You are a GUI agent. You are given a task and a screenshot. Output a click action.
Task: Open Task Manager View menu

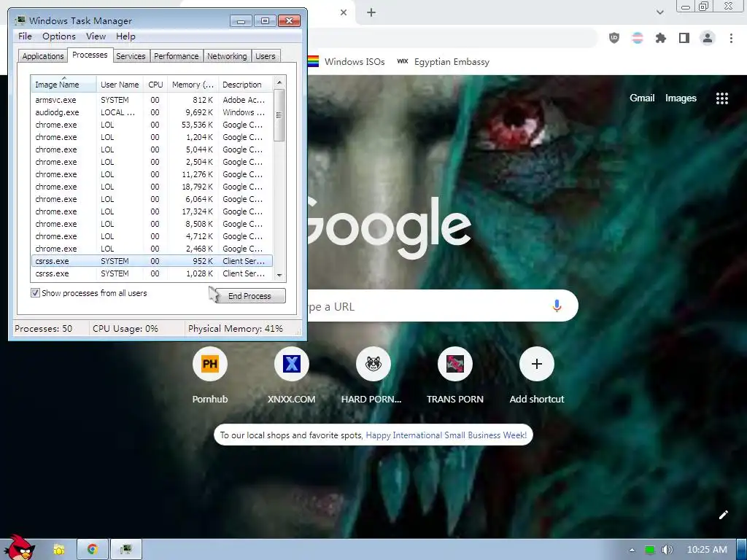96,36
